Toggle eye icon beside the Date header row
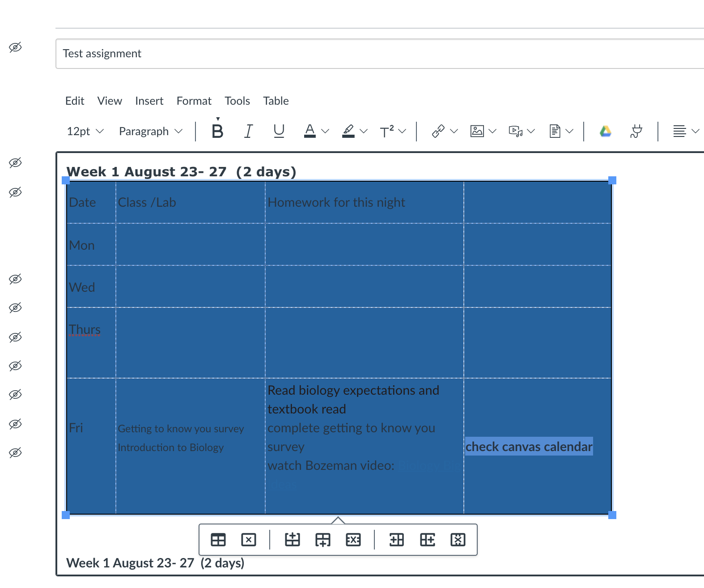The height and width of the screenshot is (588, 704). pyautogui.click(x=15, y=192)
